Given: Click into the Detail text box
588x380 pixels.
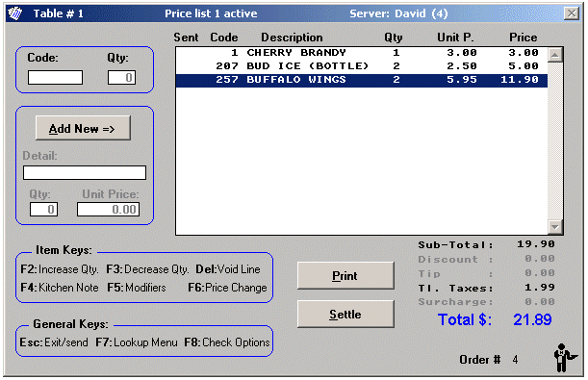Looking at the screenshot, I should click(85, 173).
